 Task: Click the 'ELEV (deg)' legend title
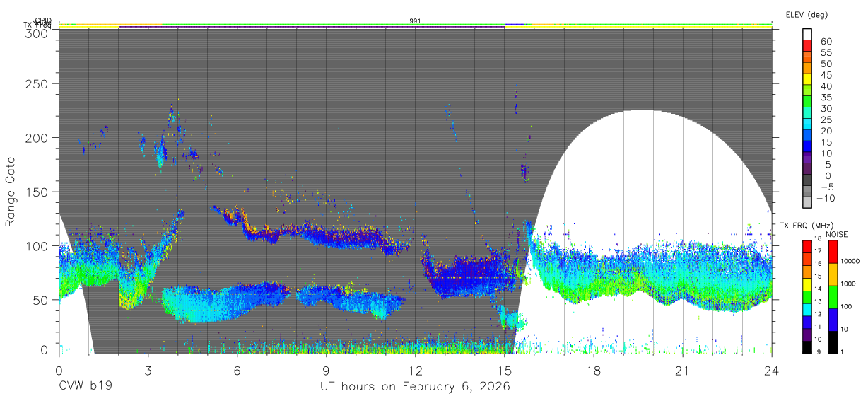pyautogui.click(x=807, y=15)
